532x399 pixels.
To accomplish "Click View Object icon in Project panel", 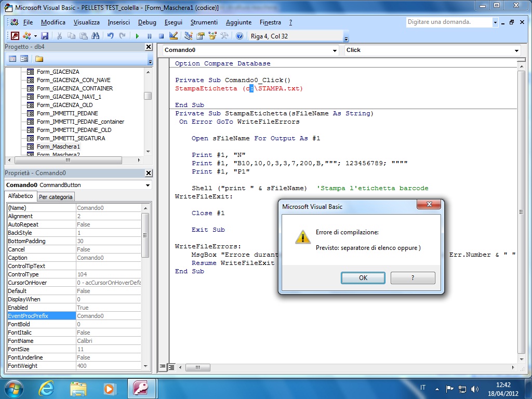I will [24, 59].
